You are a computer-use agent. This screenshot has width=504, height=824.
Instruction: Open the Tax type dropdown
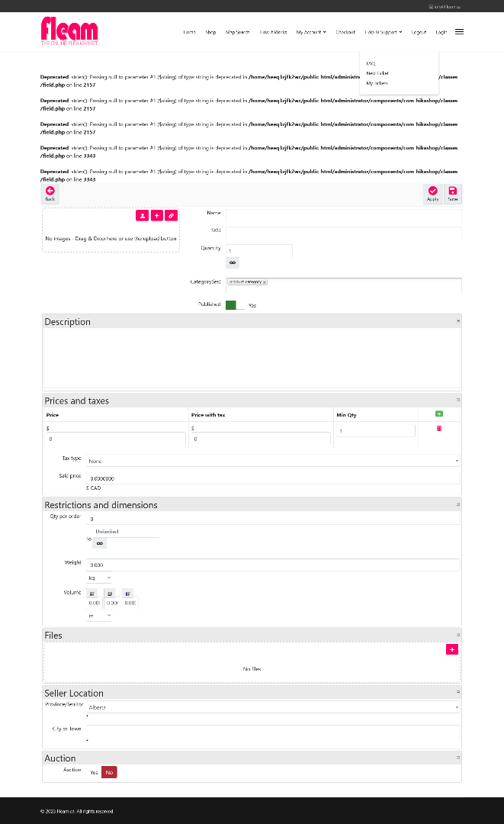pos(273,461)
